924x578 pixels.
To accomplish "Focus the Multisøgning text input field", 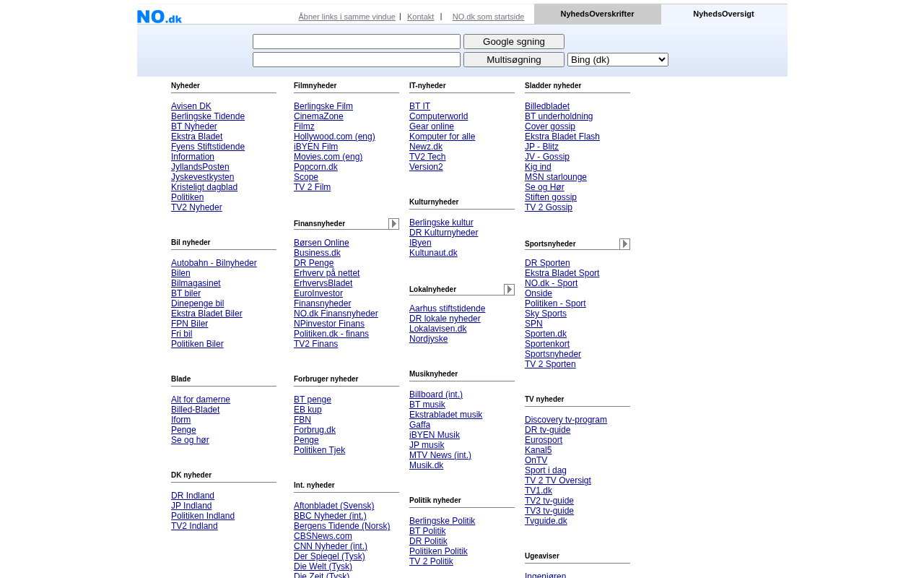I will tap(356, 60).
